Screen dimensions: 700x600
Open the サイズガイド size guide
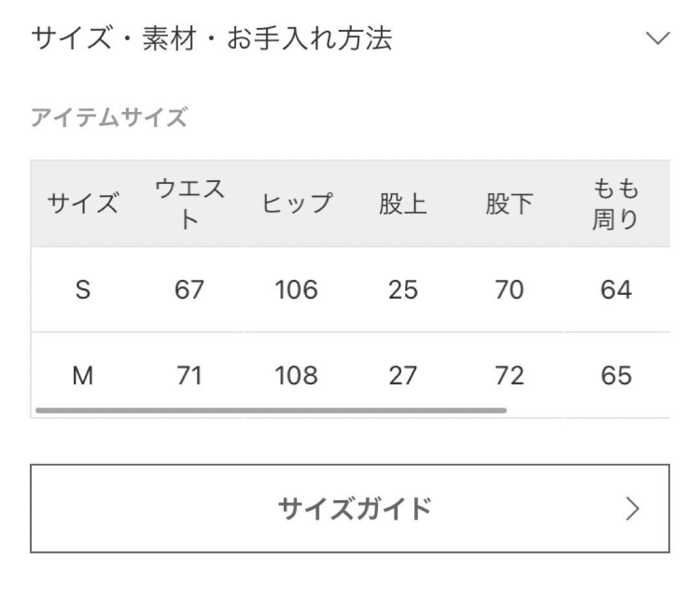click(x=350, y=509)
